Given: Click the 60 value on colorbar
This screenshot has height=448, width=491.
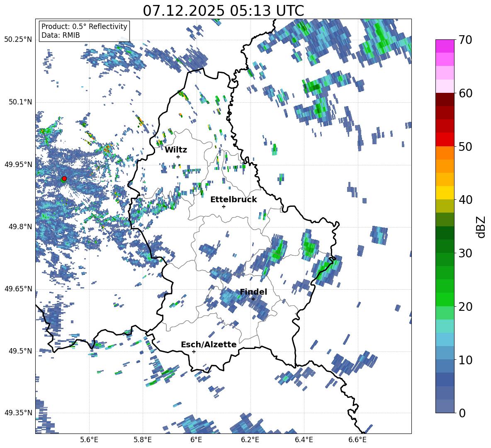Looking at the screenshot, I should (x=465, y=93).
